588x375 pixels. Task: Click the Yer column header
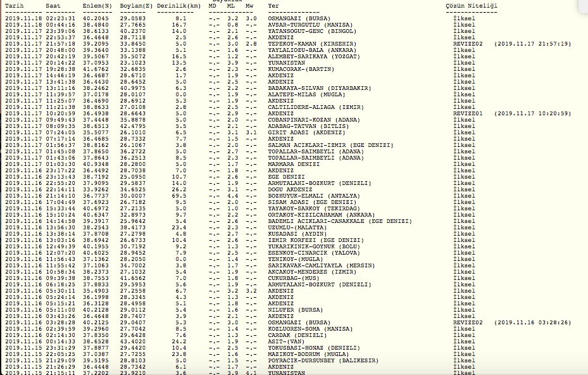tap(273, 6)
